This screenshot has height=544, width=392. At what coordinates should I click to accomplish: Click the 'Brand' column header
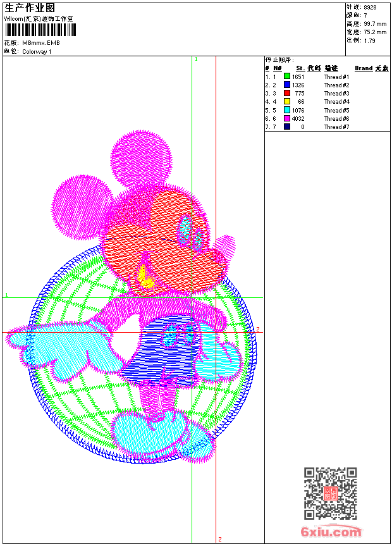[x=364, y=68]
